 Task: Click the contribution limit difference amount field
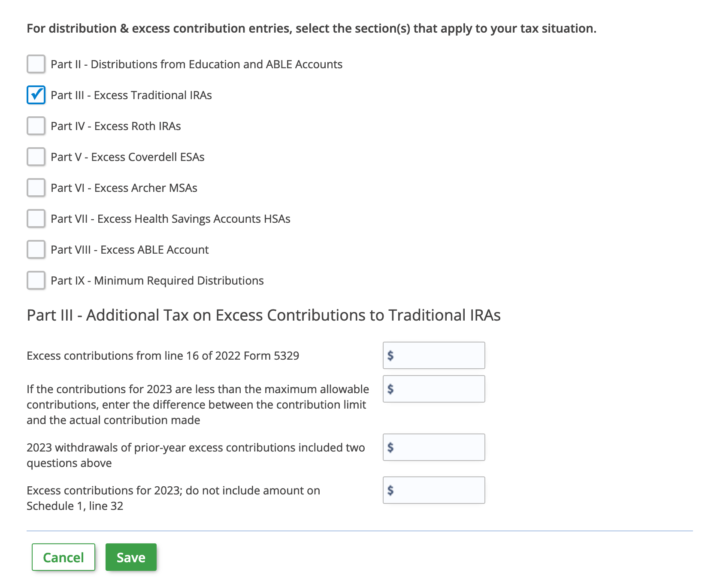(x=433, y=389)
